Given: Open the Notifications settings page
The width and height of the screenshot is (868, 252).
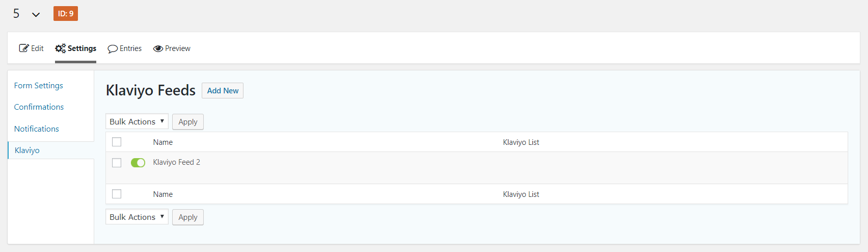Looking at the screenshot, I should (37, 129).
